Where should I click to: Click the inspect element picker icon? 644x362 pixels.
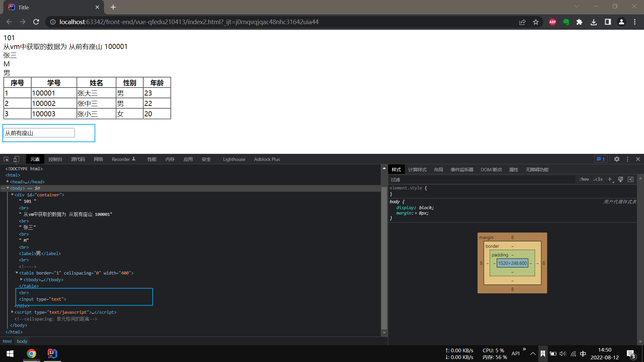6,159
